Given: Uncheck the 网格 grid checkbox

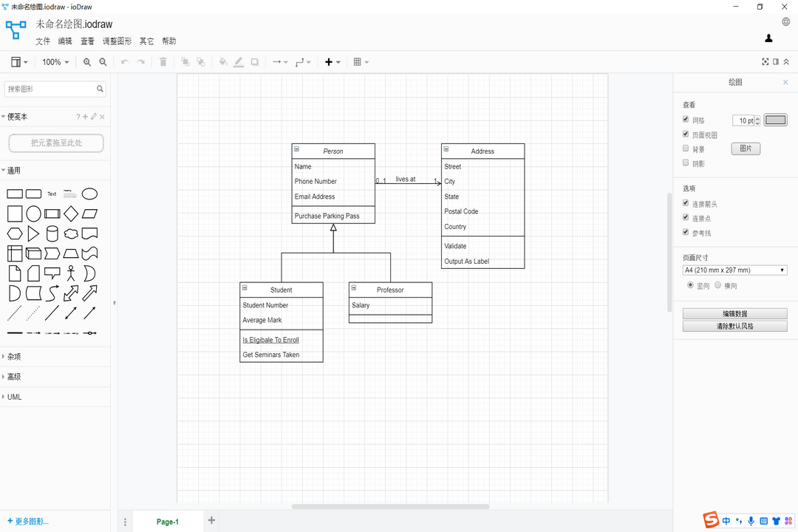Looking at the screenshot, I should (x=686, y=120).
